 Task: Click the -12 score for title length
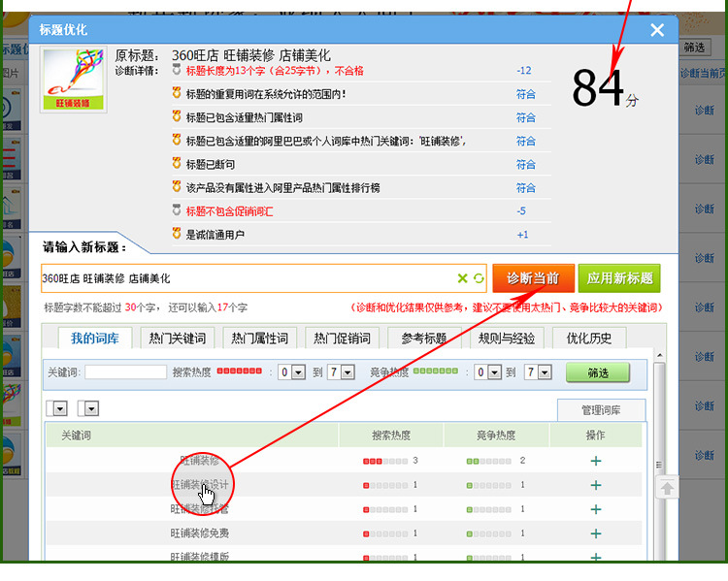(524, 71)
